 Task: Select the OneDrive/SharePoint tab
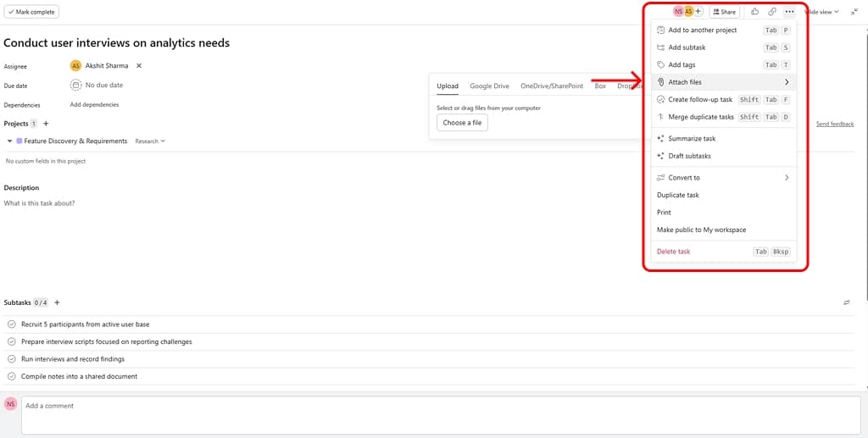tap(551, 86)
